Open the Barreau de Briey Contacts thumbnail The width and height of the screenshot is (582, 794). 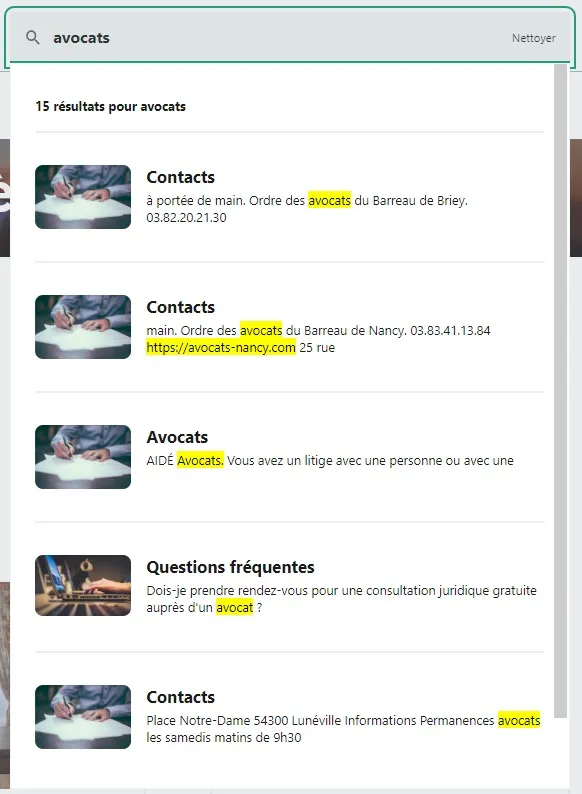pos(83,197)
